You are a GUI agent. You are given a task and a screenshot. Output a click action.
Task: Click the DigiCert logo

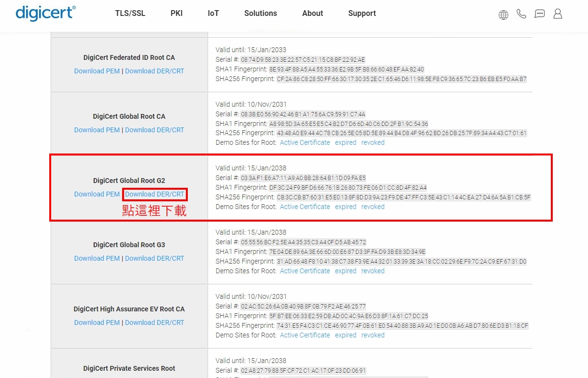(45, 13)
